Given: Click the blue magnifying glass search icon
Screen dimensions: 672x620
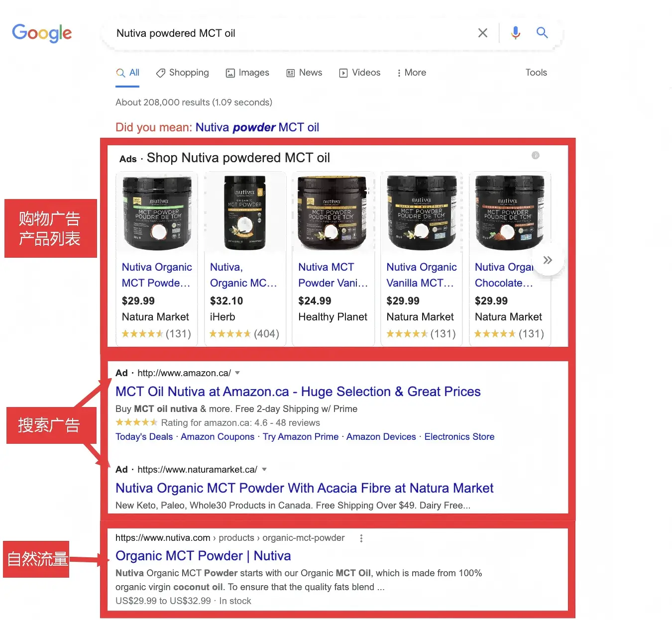Looking at the screenshot, I should 542,33.
